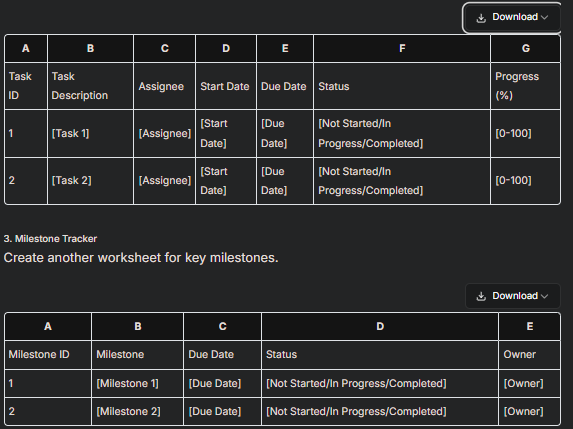Viewport: 573px width, 429px height.
Task: Select the 'Status' header cell in the milestone table
Action: coord(380,354)
